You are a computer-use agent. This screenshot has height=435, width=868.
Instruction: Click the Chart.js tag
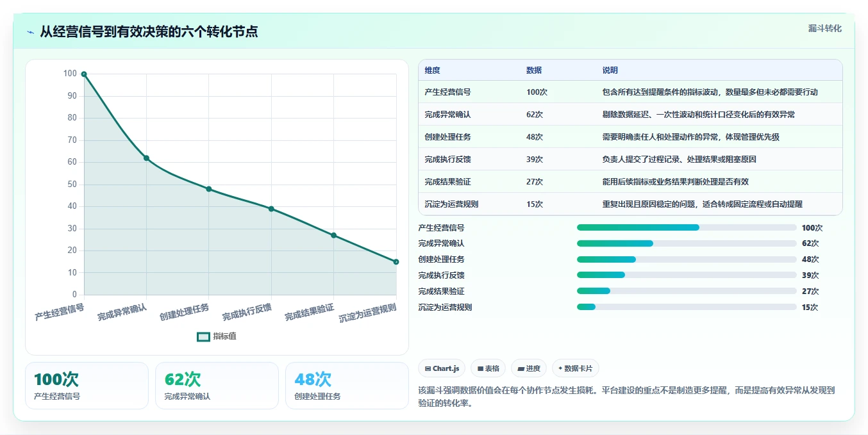click(442, 368)
